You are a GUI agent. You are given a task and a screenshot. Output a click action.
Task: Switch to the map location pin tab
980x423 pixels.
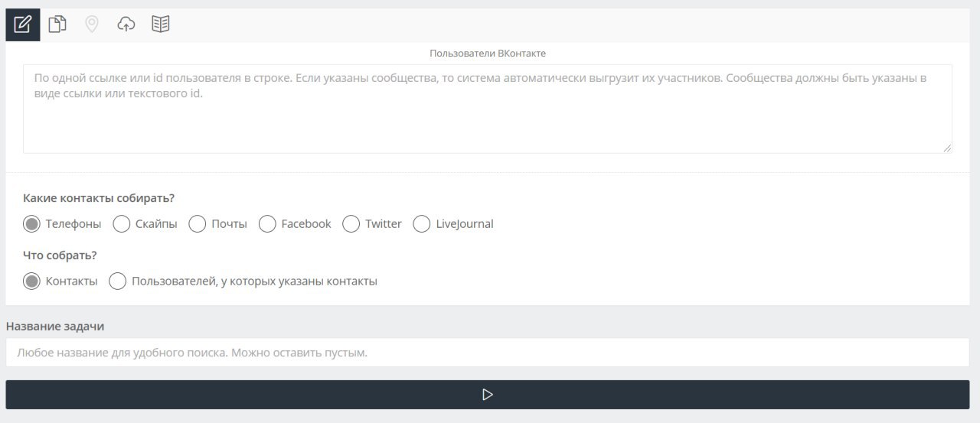92,24
